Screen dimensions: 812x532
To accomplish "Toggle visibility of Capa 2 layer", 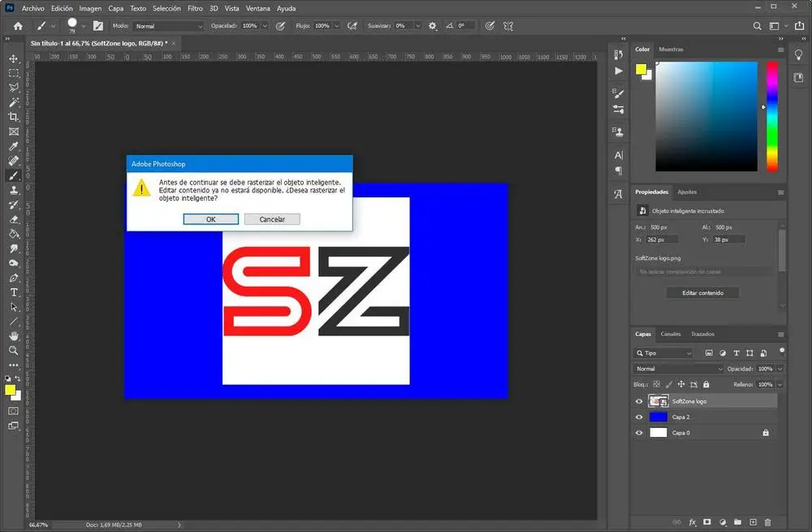I will pos(639,417).
